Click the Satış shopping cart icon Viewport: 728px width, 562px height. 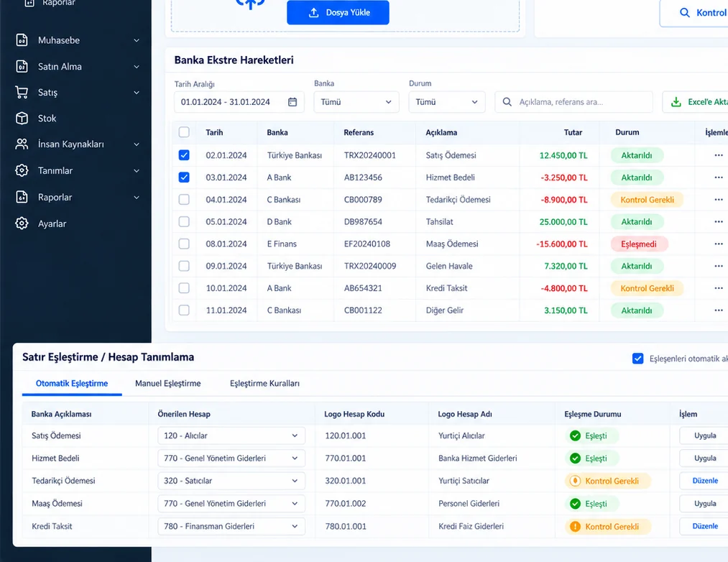(22, 92)
